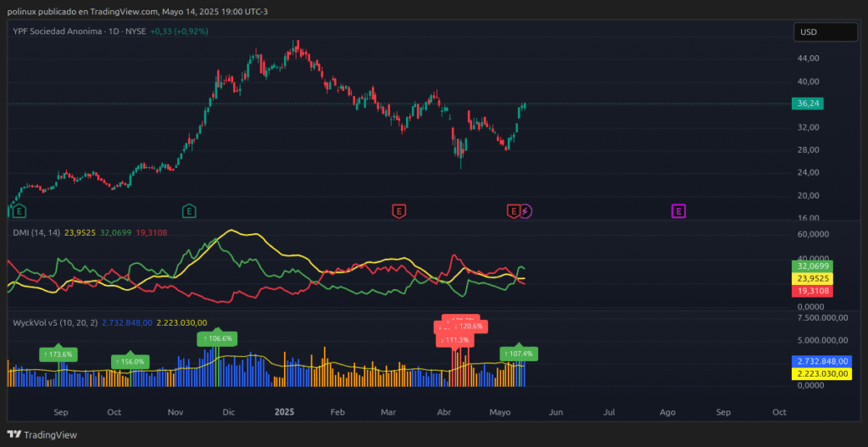The width and height of the screenshot is (868, 447).
Task: Click the Mayo label on time axis
Action: tap(500, 412)
